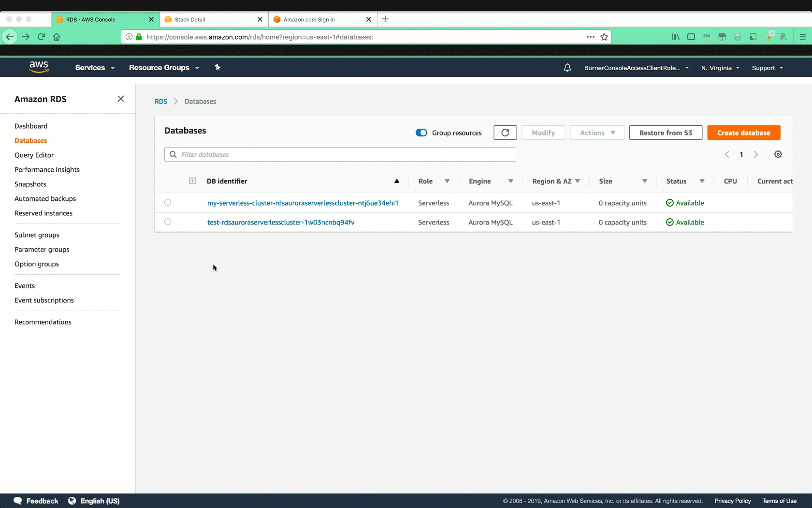Open the Firefox hamburger menu
812x508 pixels.
tap(803, 37)
